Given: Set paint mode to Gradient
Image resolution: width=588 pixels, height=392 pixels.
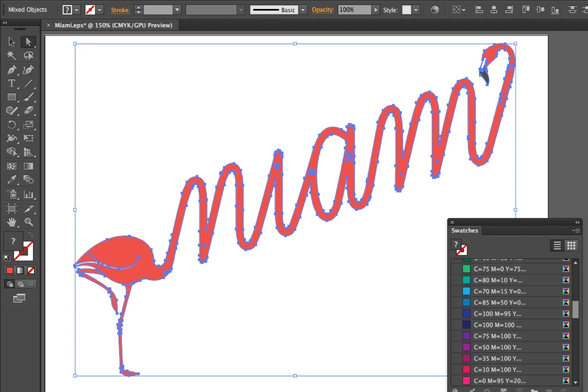Looking at the screenshot, I should coord(20,270).
